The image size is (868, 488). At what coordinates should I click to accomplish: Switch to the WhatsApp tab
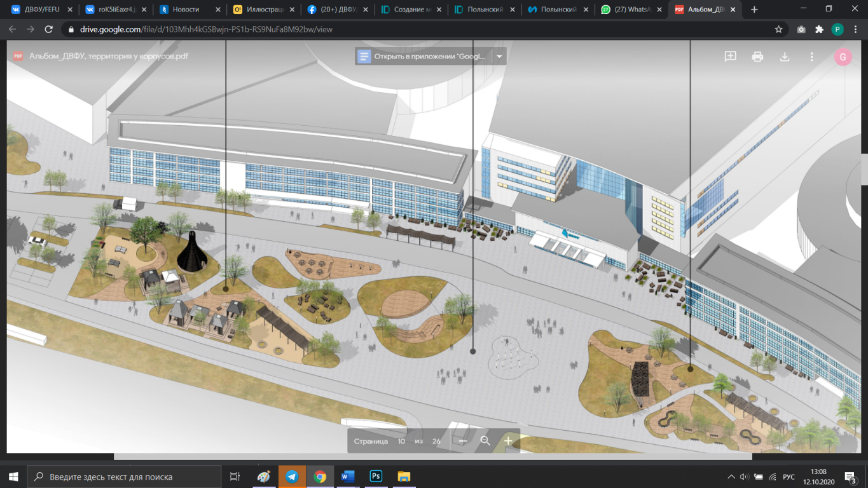(631, 10)
